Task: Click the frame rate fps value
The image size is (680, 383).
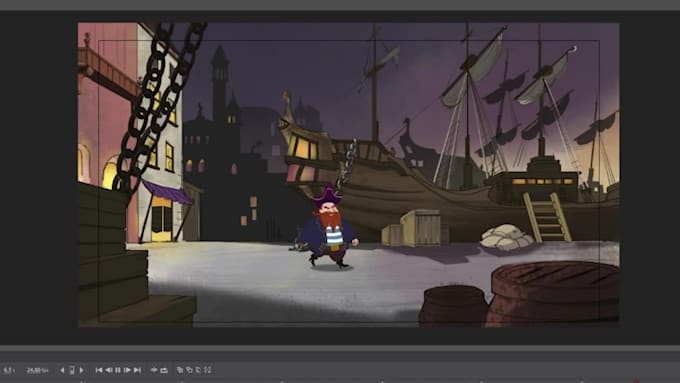Action: point(37,370)
